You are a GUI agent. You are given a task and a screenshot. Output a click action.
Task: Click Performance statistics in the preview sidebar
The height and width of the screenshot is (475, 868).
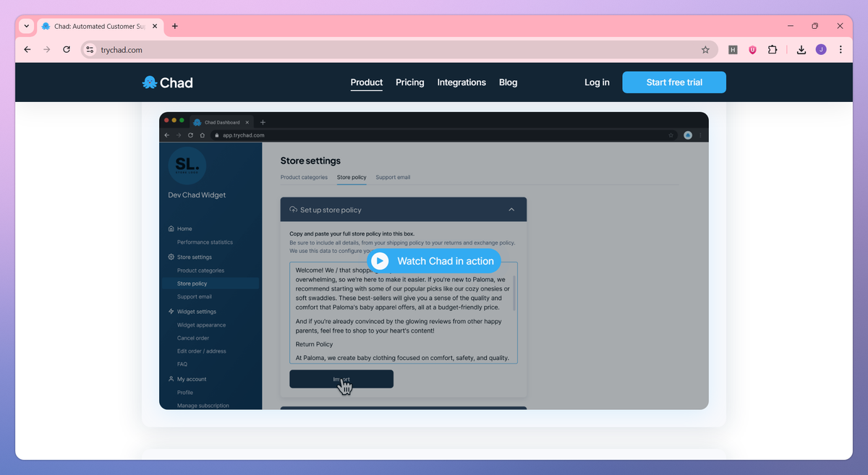[x=205, y=242]
